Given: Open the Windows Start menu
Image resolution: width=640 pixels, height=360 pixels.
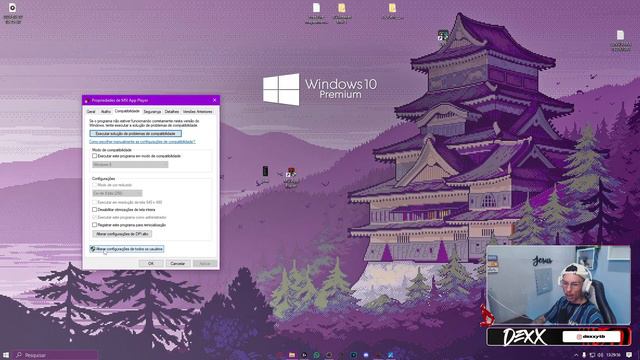Looking at the screenshot, I should tap(6, 355).
